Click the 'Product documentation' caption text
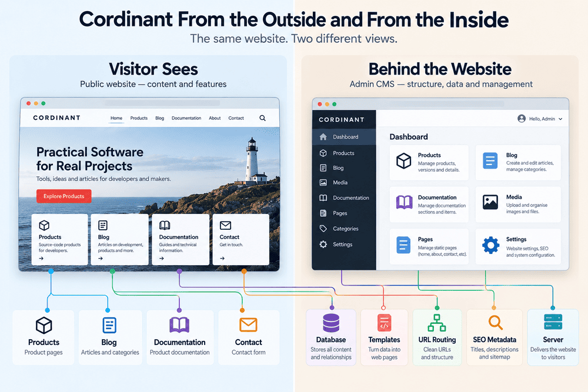Viewport: 588px width, 392px height. click(179, 353)
